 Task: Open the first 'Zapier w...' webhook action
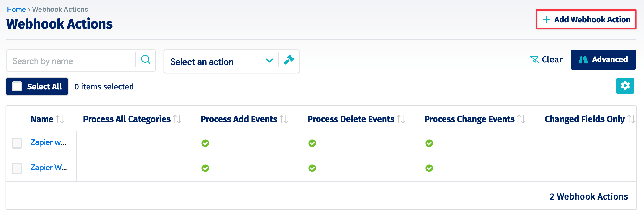tap(48, 142)
